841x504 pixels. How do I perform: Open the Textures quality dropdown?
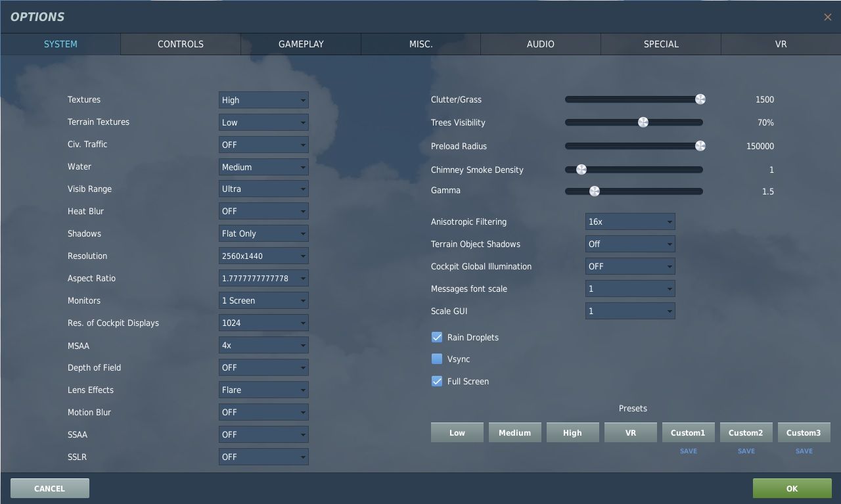pos(263,100)
